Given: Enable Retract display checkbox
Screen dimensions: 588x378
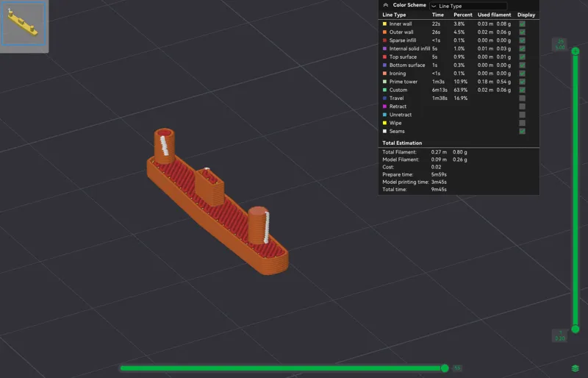Looking at the screenshot, I should [x=522, y=107].
